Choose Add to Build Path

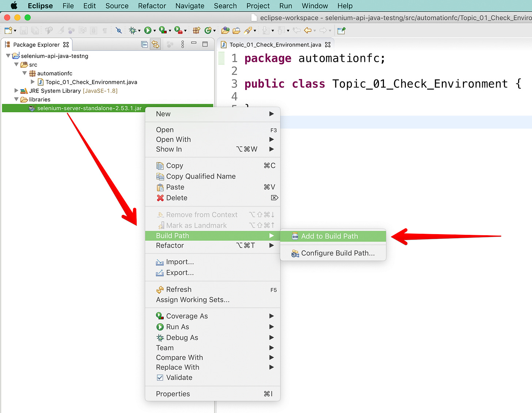pyautogui.click(x=333, y=236)
